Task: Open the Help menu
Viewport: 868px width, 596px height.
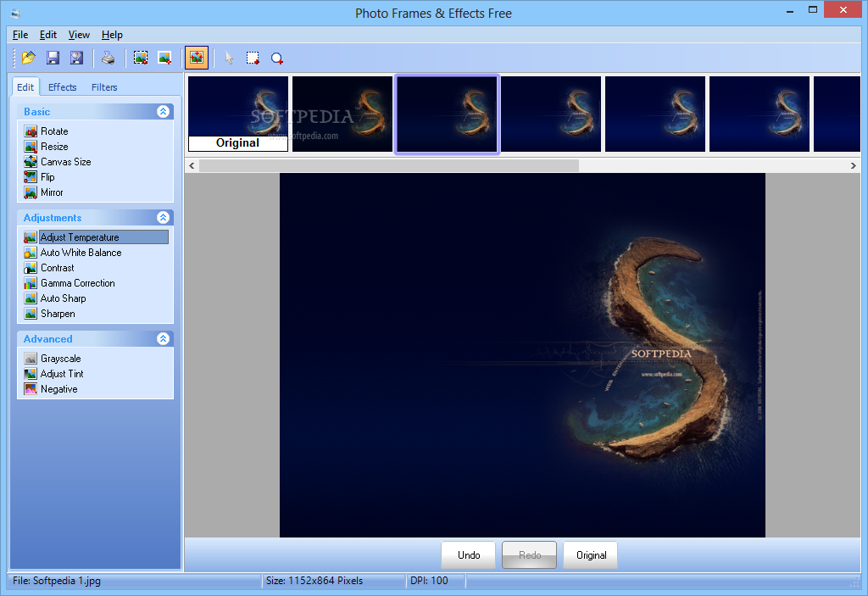Action: pyautogui.click(x=112, y=35)
